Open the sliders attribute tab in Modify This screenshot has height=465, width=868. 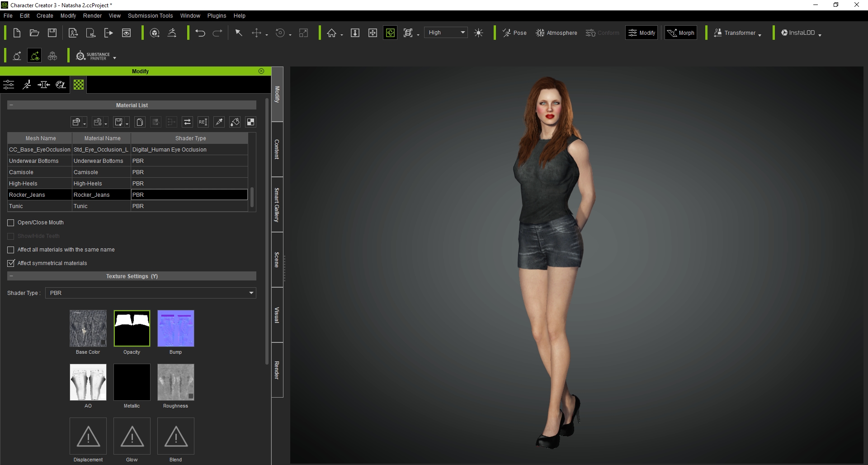(9, 85)
